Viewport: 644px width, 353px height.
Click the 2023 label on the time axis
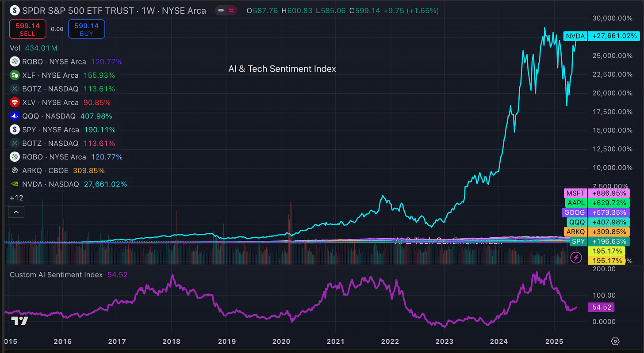click(444, 342)
